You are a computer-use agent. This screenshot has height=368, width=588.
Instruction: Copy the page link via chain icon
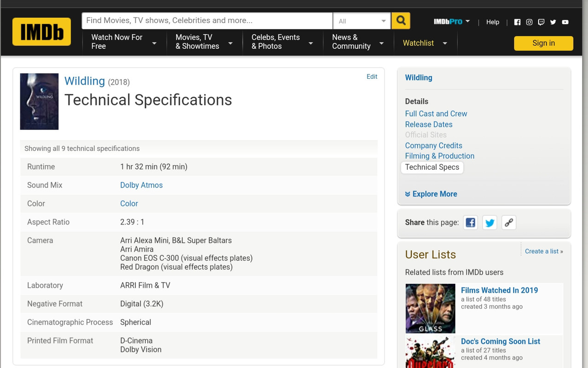point(509,223)
